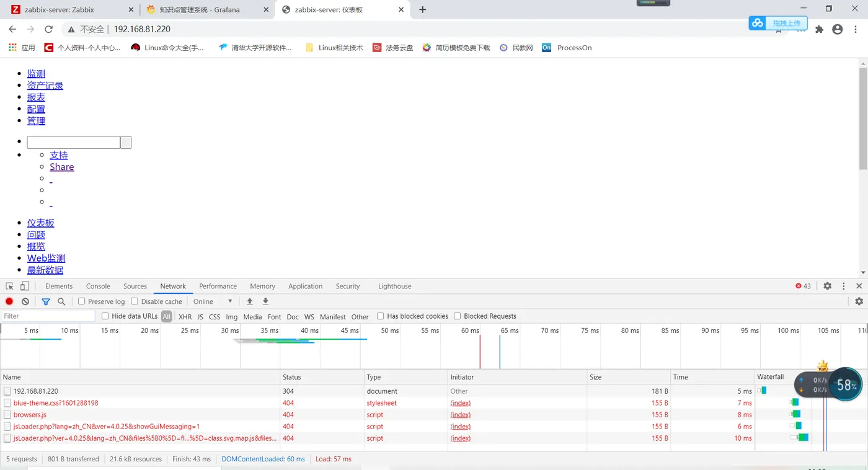Open the Performance tab
The image size is (868, 470).
tap(218, 286)
